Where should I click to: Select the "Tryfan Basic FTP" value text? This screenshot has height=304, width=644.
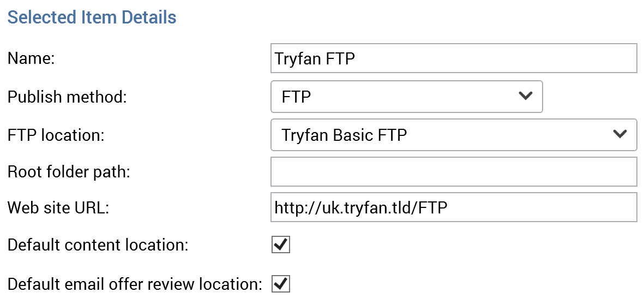point(344,135)
